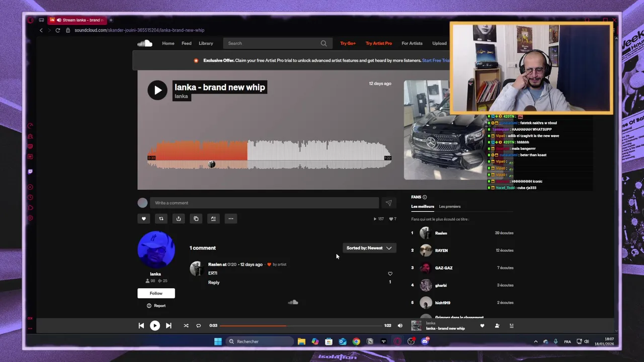Open Google Chrome from the taskbar
The image size is (644, 362).
point(356,341)
